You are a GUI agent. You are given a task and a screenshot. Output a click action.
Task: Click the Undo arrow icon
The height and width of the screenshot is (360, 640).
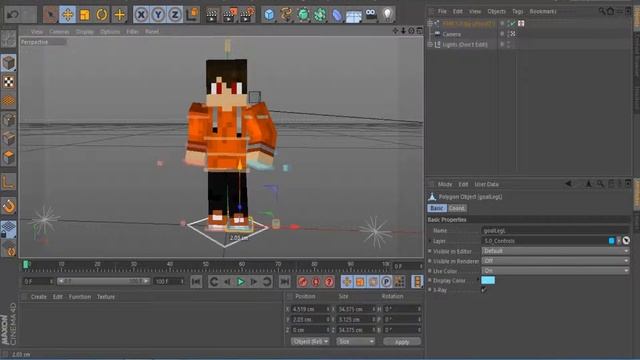tap(13, 15)
